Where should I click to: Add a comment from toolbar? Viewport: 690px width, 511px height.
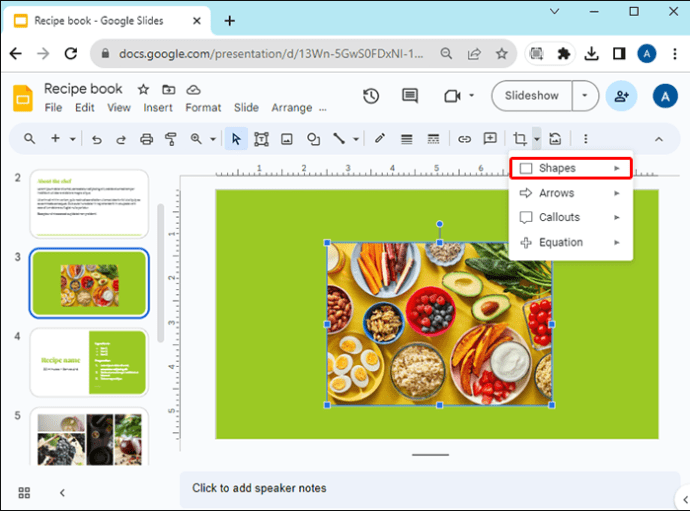(x=490, y=139)
